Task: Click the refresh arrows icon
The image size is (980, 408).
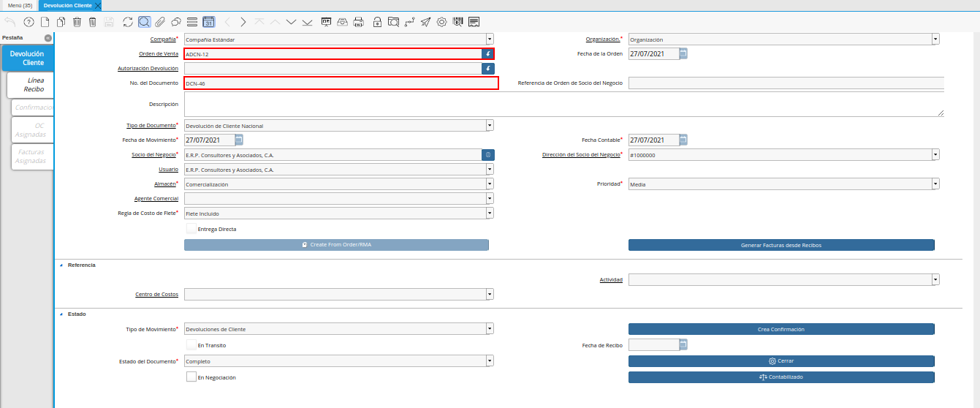Action: pyautogui.click(x=128, y=22)
